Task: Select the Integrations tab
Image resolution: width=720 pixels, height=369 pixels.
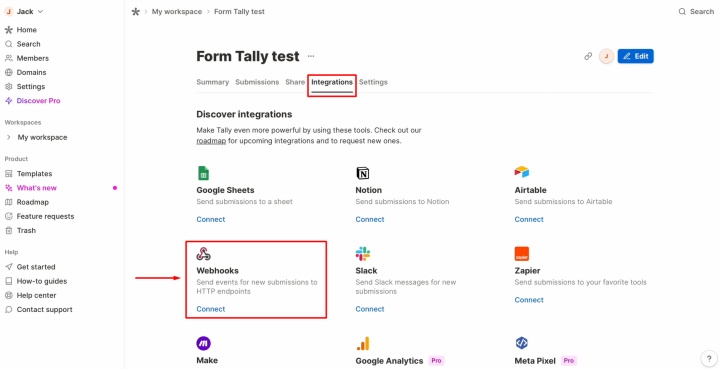Action: [x=332, y=83]
